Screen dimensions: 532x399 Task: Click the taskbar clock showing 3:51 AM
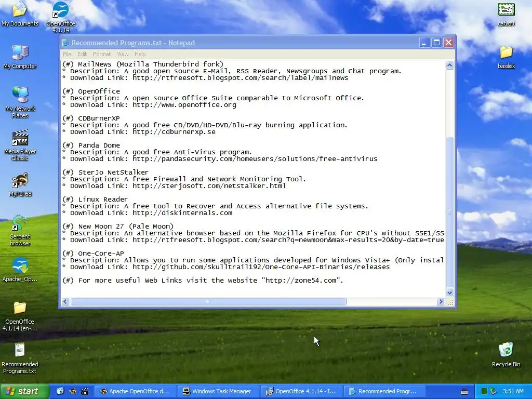[513, 391]
